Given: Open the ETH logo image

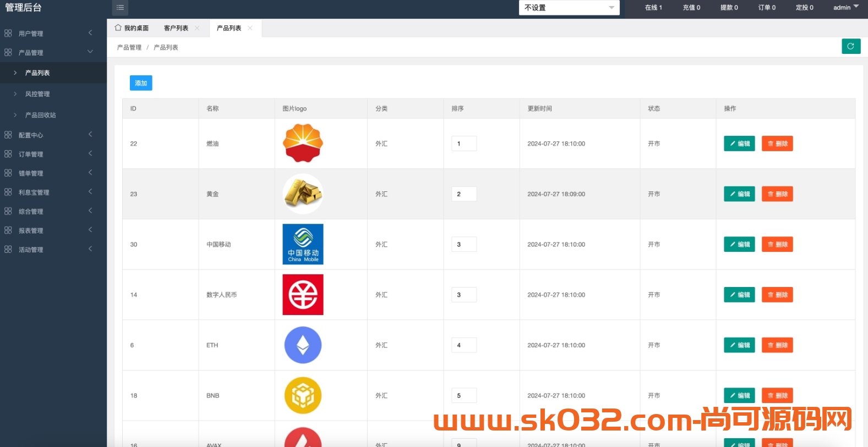Looking at the screenshot, I should coord(303,345).
